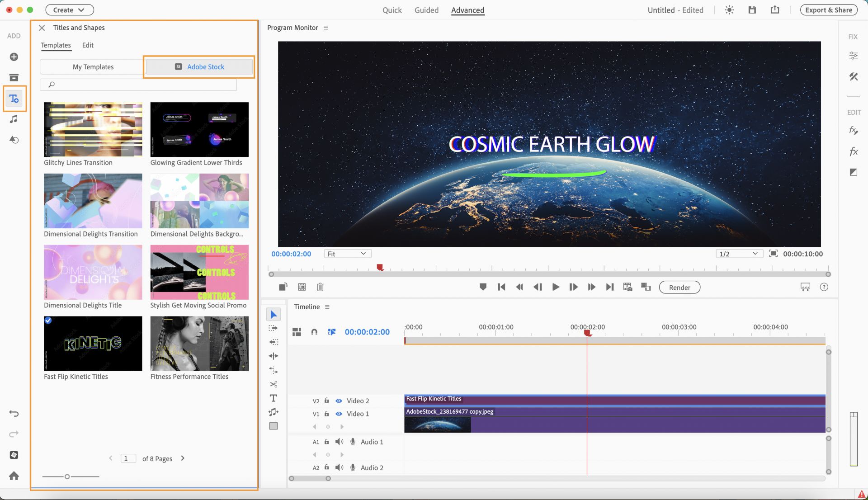This screenshot has width=868, height=500.
Task: Open the Edit tab in Titles panel
Action: pos(88,45)
